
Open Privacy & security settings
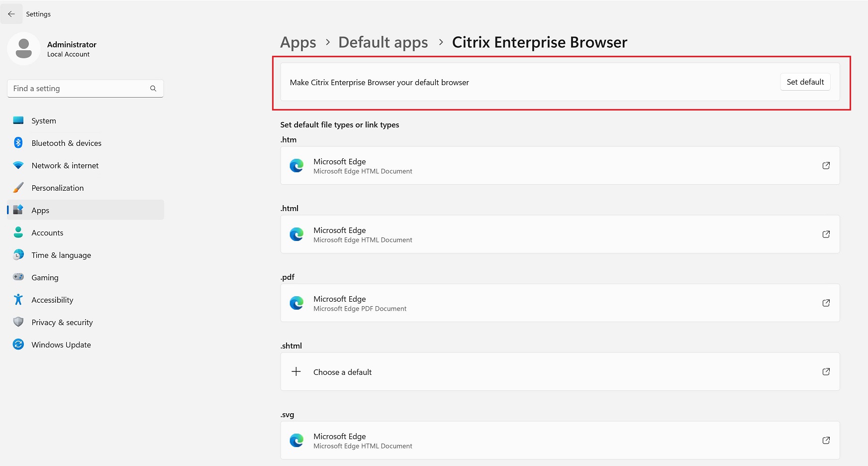point(86,322)
